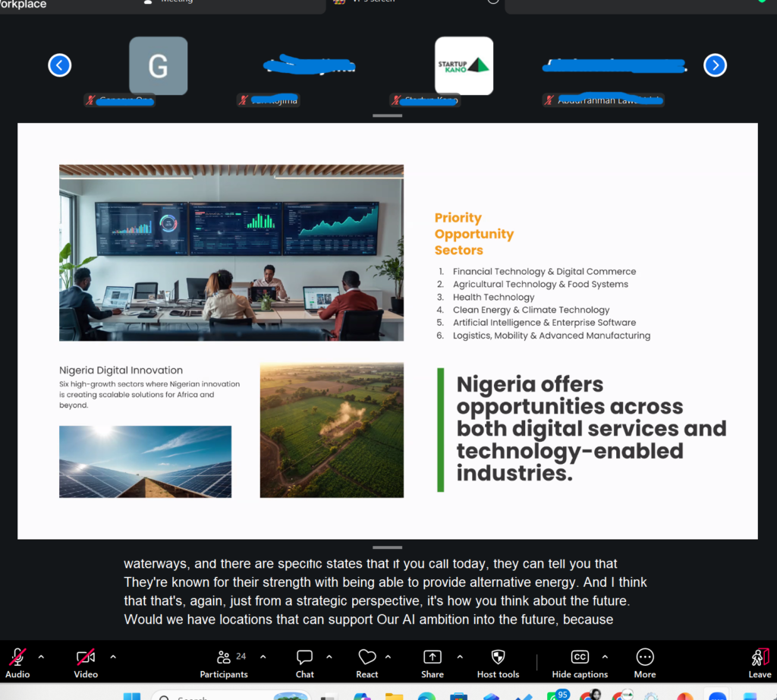Click the muted mic icon under the G avatar
Viewport: 777px width, 700px height.
(x=90, y=101)
